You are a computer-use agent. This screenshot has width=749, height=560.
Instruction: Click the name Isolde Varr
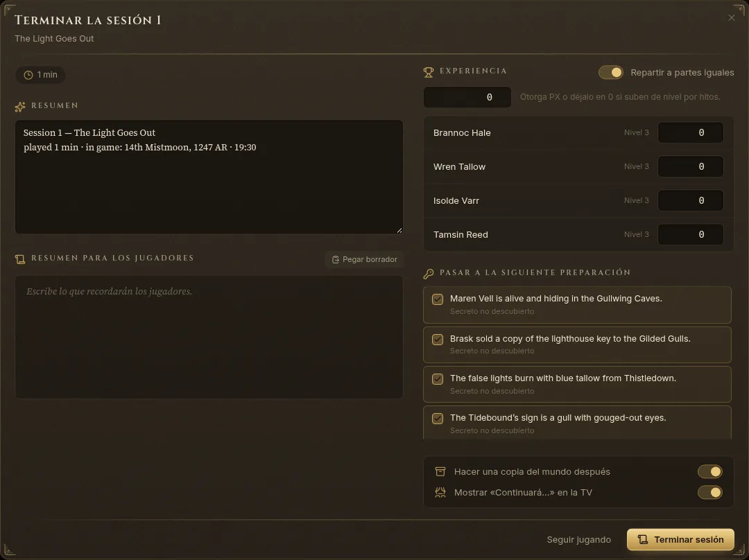click(x=456, y=200)
